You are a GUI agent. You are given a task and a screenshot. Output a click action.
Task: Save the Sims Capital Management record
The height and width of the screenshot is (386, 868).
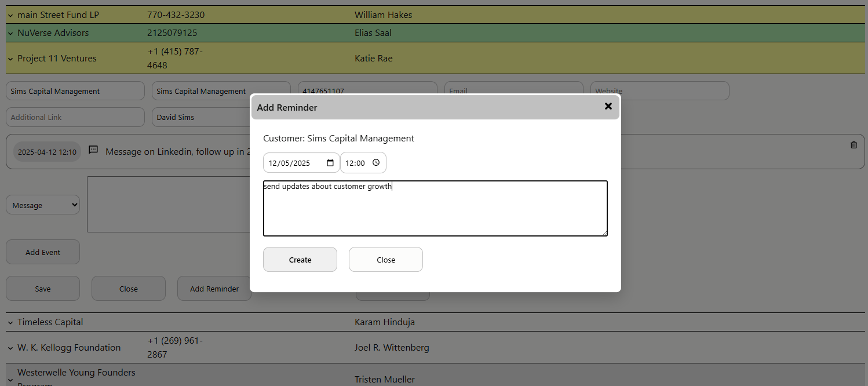(43, 289)
